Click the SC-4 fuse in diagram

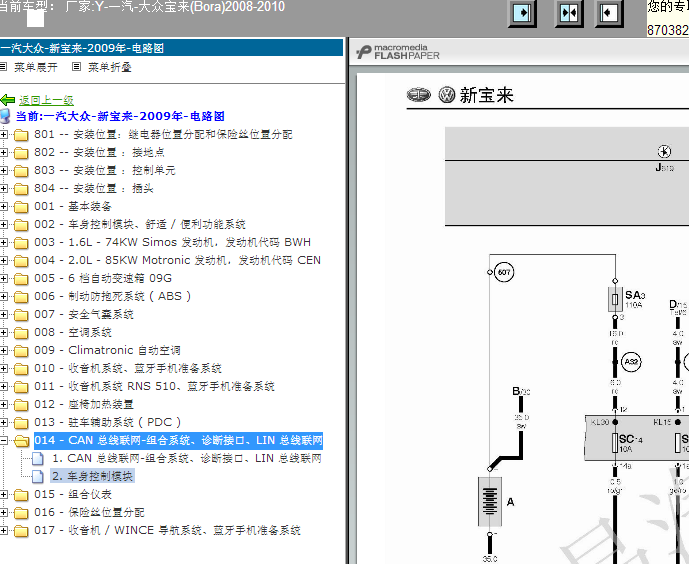616,442
